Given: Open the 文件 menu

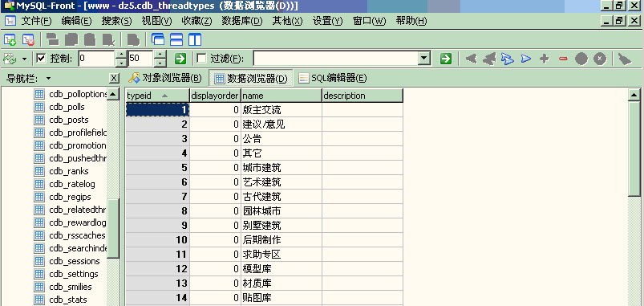Looking at the screenshot, I should pos(36,21).
